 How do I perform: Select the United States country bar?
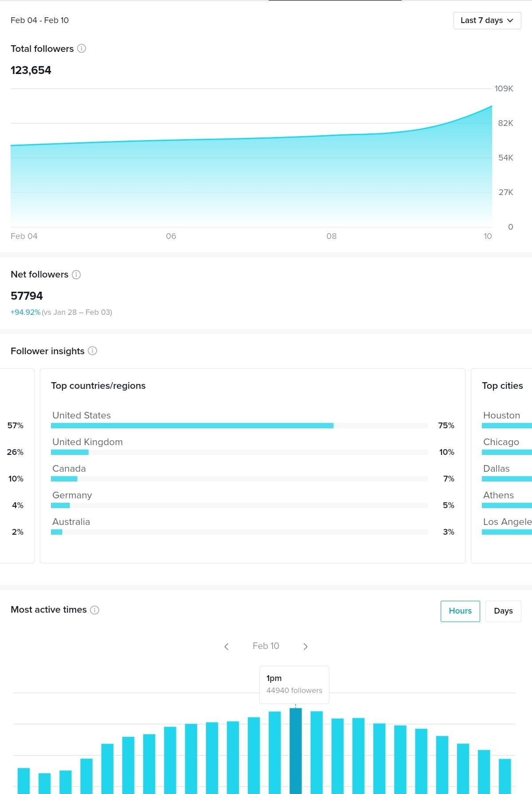(x=192, y=426)
